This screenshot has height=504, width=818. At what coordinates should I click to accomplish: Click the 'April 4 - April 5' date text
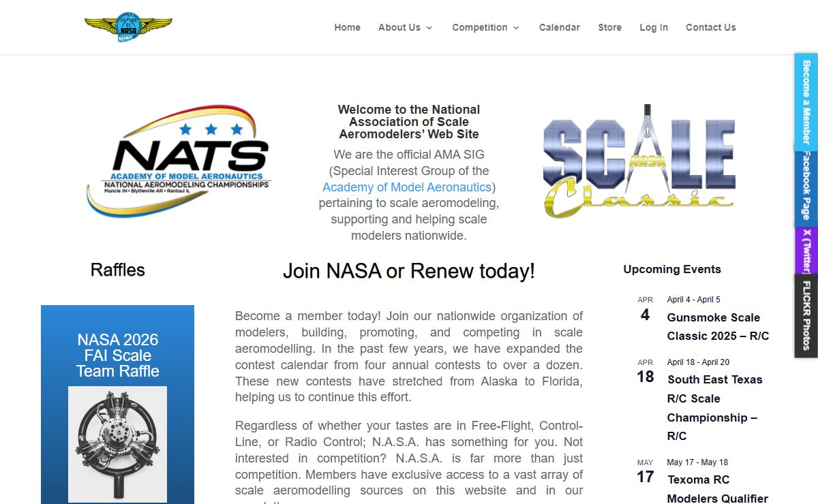(694, 300)
